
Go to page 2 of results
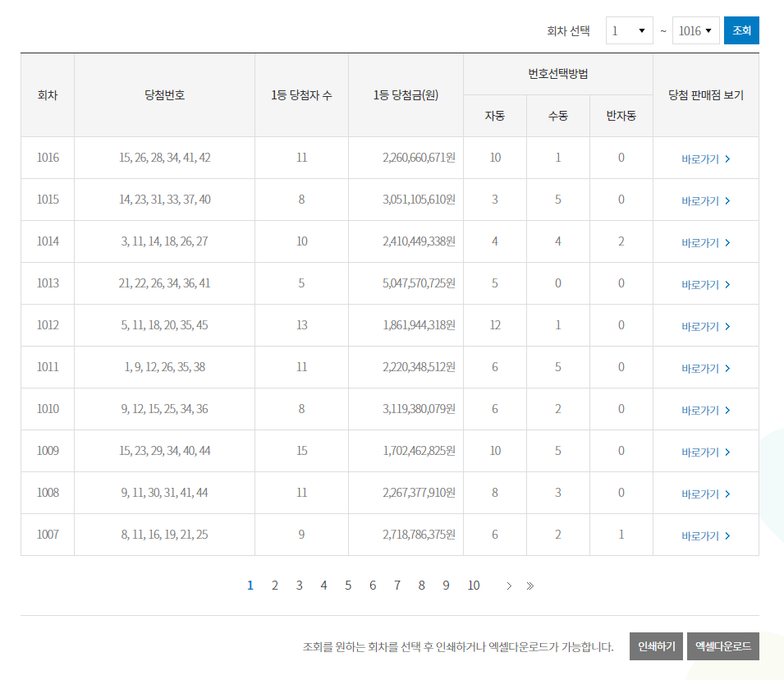(274, 586)
